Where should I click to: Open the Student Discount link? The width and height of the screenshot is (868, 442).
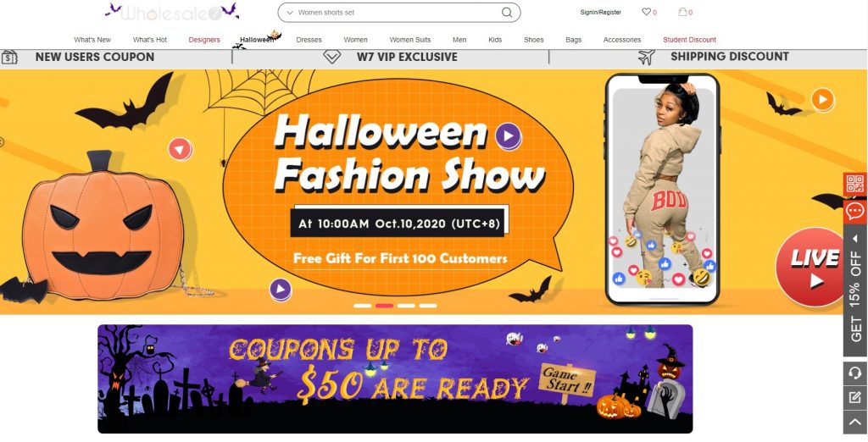click(x=689, y=40)
